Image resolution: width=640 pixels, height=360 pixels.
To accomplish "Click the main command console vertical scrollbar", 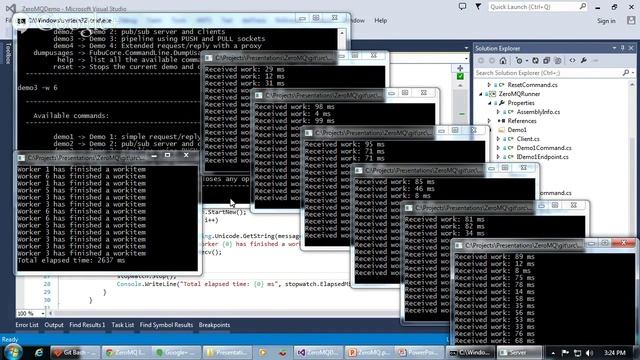I will pos(342,40).
